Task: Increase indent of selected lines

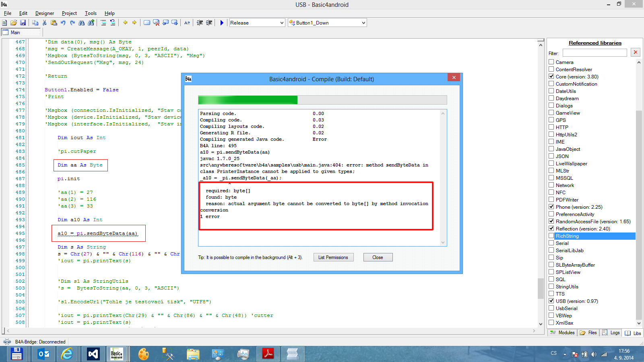Action: pos(209,23)
